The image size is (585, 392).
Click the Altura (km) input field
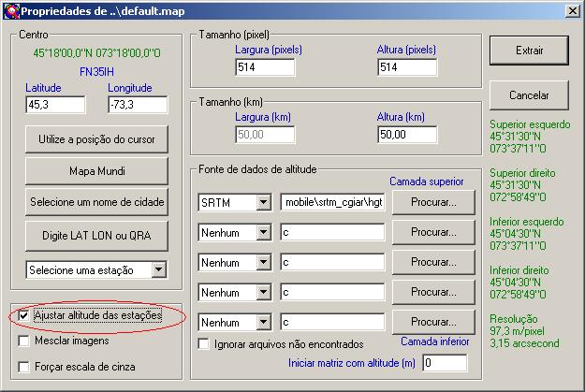407,135
